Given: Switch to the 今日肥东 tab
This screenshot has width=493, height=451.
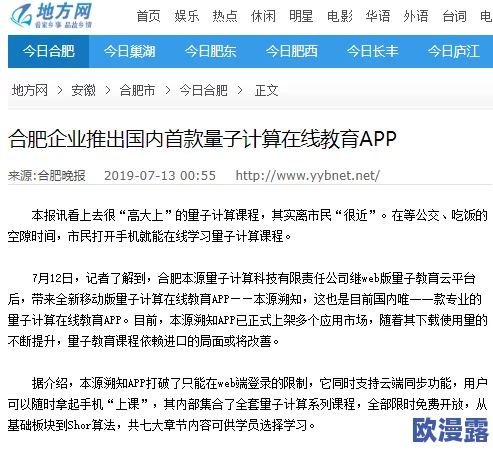Looking at the screenshot, I should click(x=211, y=51).
